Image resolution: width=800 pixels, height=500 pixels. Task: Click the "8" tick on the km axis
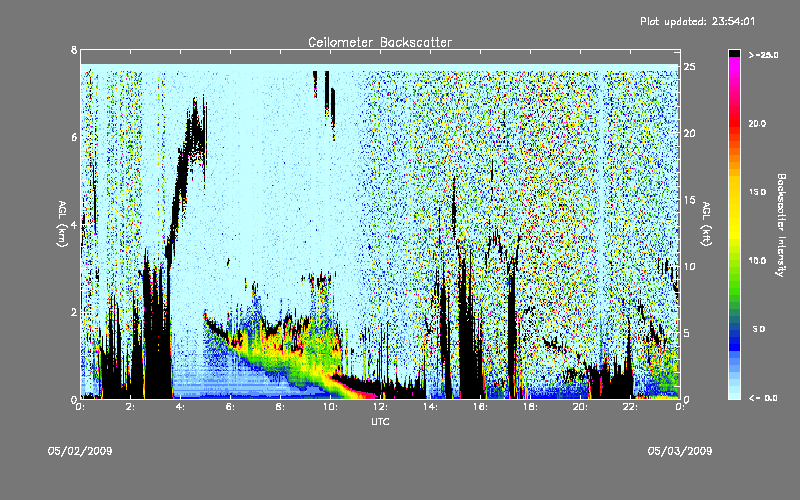pos(74,50)
